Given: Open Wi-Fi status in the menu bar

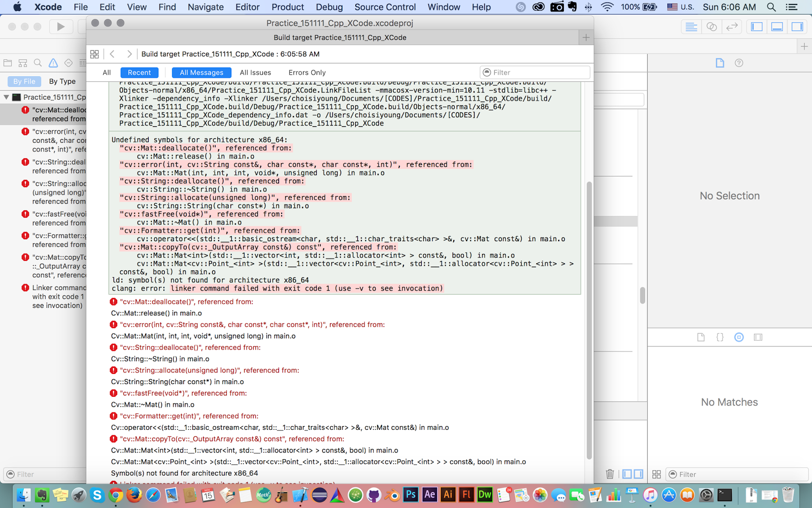Looking at the screenshot, I should (x=607, y=7).
